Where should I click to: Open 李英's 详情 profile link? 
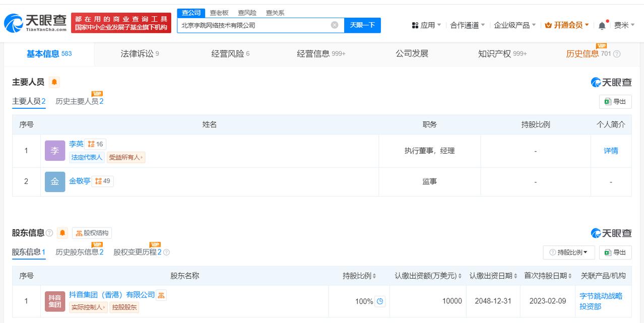[611, 151]
